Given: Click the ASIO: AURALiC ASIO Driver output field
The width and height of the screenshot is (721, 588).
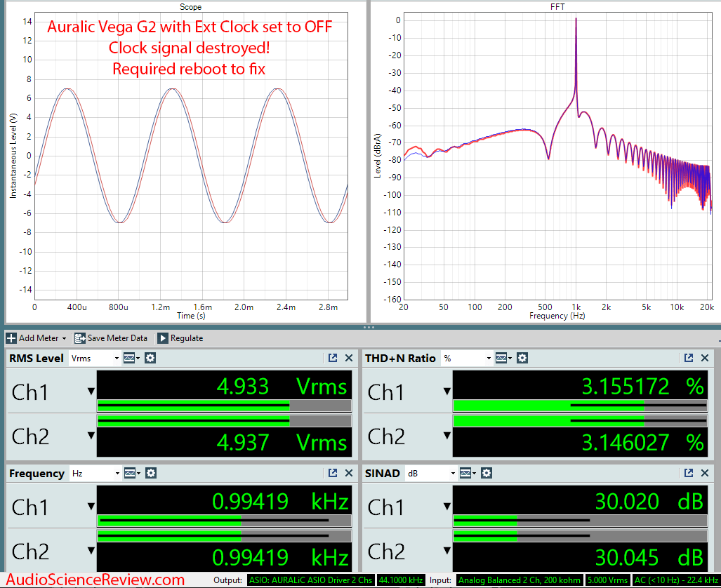Looking at the screenshot, I should coord(311,580).
